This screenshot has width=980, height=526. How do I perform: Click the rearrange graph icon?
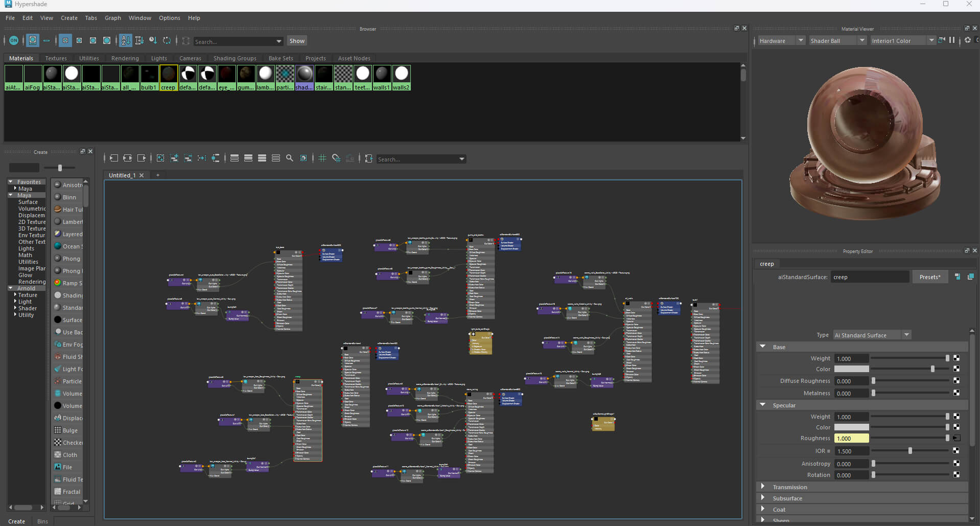point(202,158)
